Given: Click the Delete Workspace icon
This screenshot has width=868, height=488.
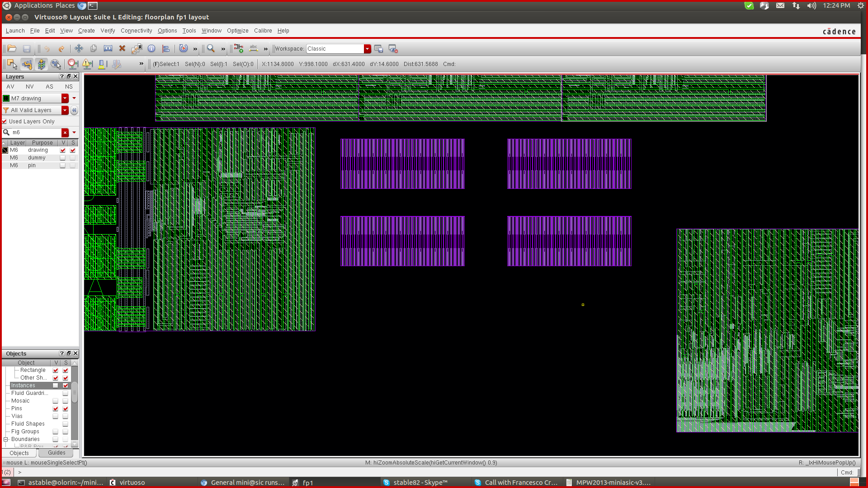Looking at the screenshot, I should tap(393, 48).
